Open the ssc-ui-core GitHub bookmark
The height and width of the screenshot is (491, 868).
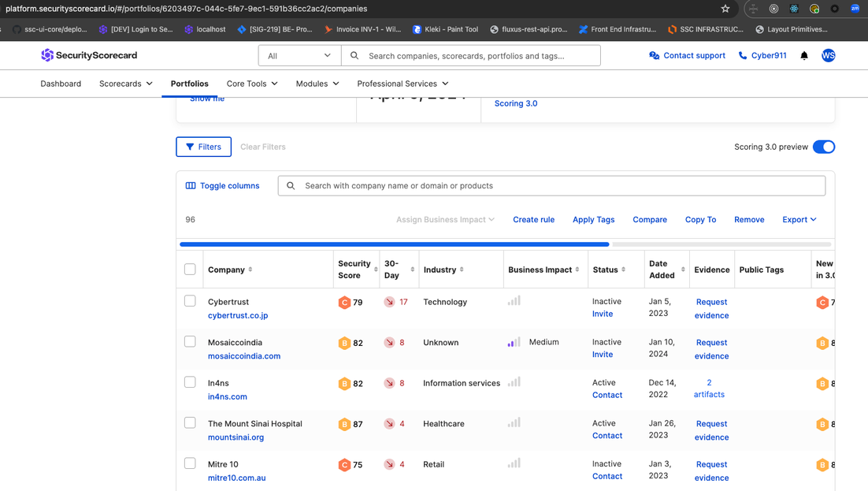coord(50,29)
